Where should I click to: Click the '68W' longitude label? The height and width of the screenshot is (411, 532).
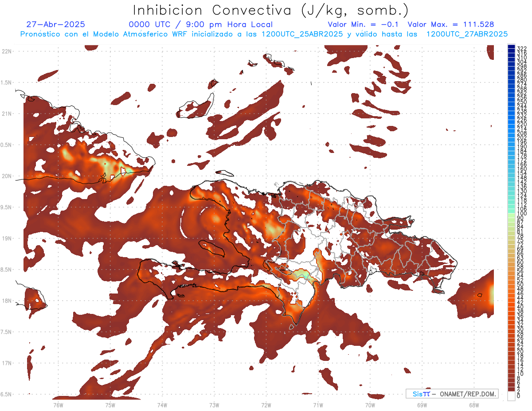pyautogui.click(x=474, y=405)
